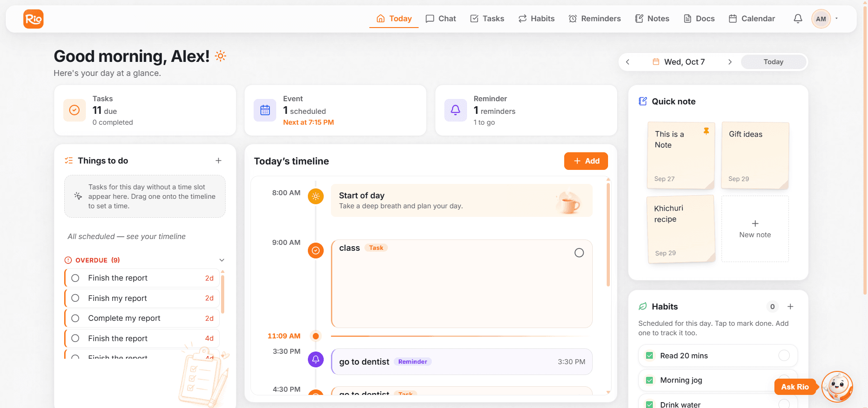Click the overdue alert icon
The height and width of the screenshot is (408, 868).
tap(68, 260)
